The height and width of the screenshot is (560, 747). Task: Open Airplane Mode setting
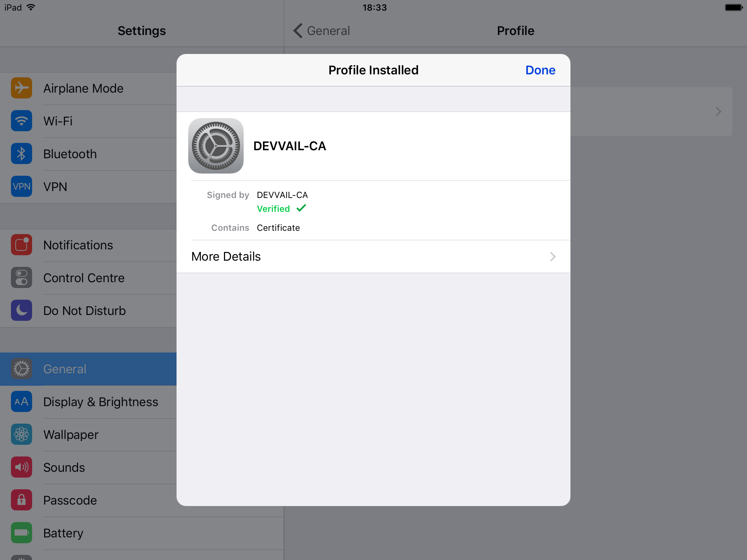(x=88, y=89)
